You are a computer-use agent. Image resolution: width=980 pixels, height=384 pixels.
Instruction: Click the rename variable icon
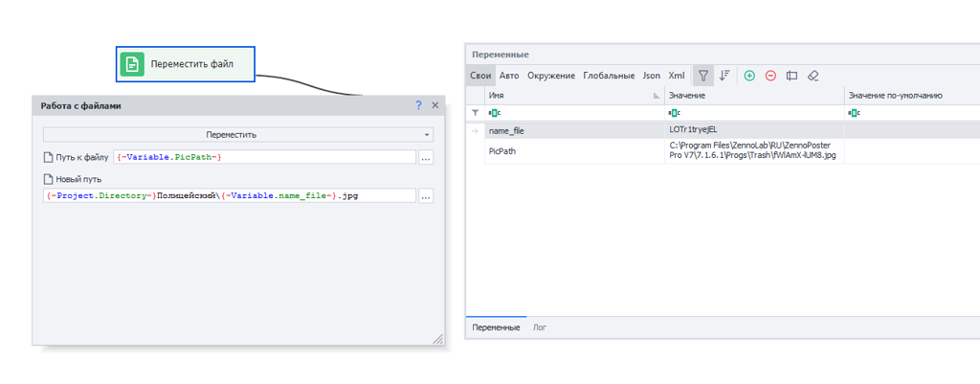pyautogui.click(x=791, y=76)
